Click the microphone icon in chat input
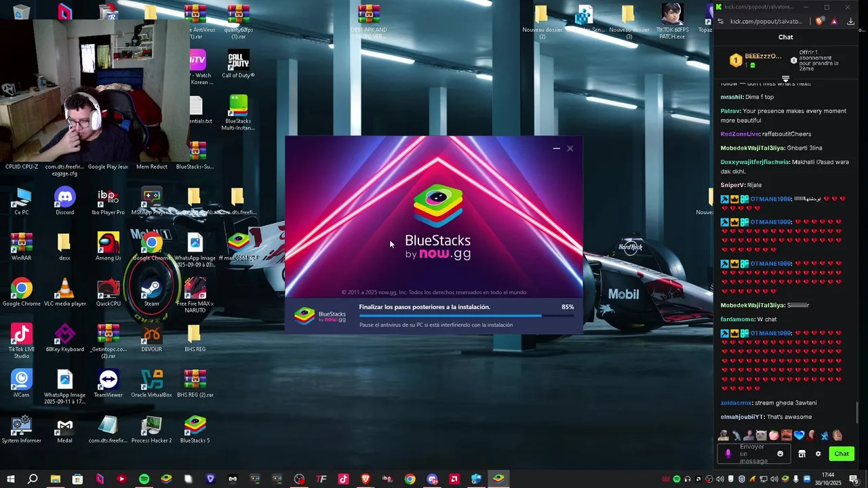The height and width of the screenshot is (488, 868). (x=728, y=454)
